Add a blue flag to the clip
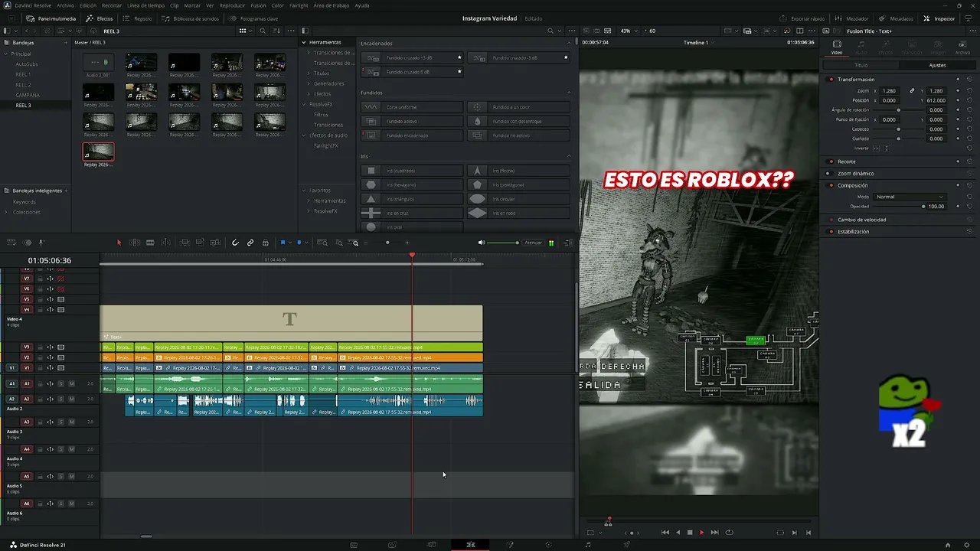This screenshot has height=551, width=980. (x=283, y=243)
